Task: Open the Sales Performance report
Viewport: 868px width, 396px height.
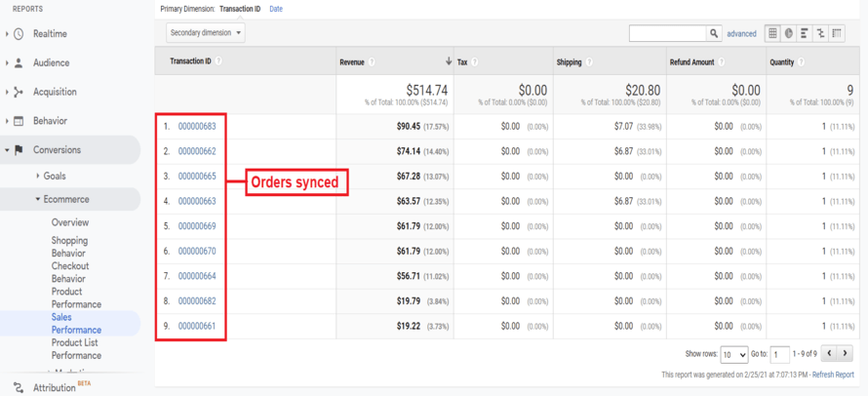Action: (76, 324)
